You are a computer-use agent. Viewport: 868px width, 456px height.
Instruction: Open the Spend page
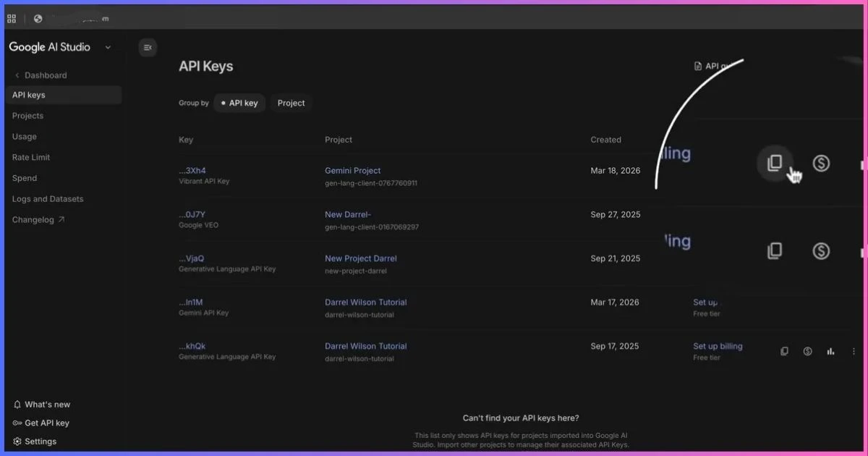point(25,178)
